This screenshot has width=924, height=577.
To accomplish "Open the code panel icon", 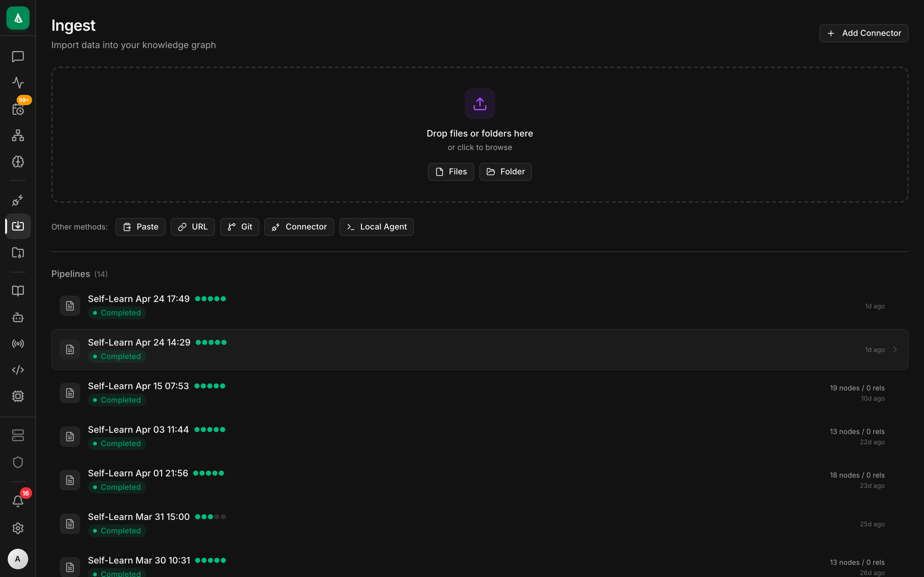I will (x=18, y=369).
